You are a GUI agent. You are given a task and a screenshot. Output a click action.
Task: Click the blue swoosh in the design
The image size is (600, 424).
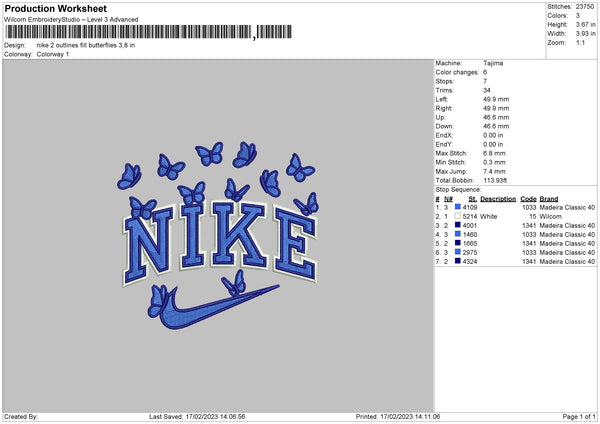pyautogui.click(x=219, y=307)
